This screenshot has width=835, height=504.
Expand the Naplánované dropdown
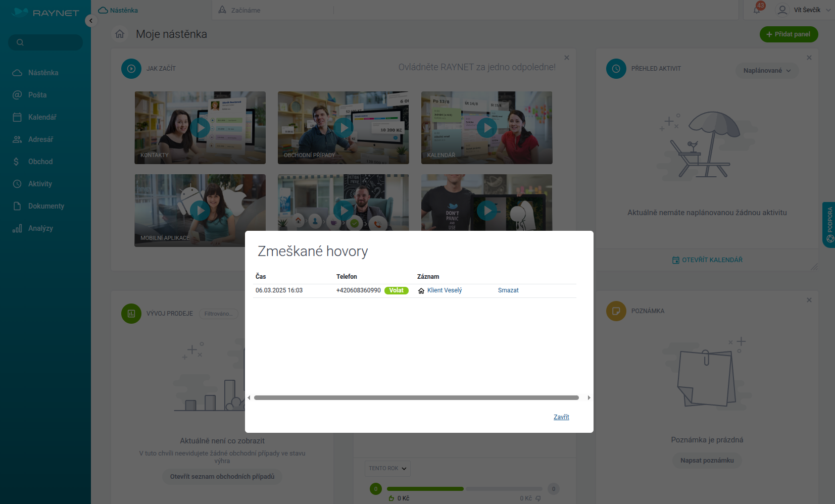click(767, 71)
